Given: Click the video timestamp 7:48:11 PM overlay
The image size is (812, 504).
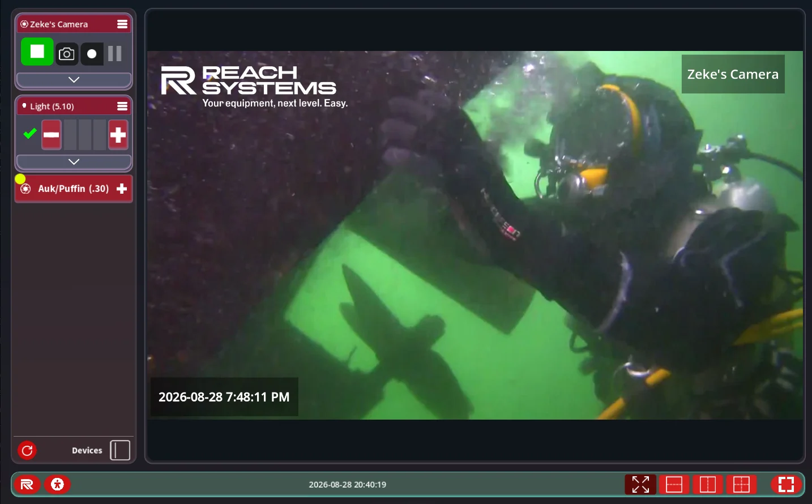Looking at the screenshot, I should pyautogui.click(x=224, y=397).
